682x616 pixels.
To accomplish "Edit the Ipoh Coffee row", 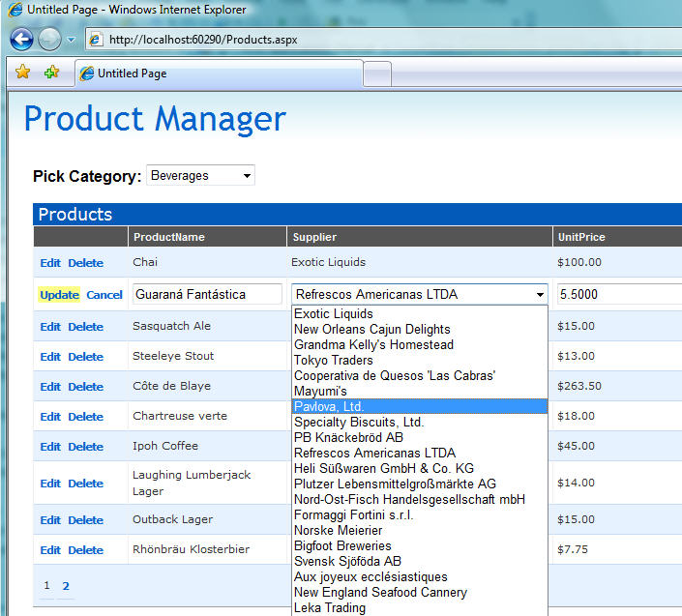I will coord(50,447).
